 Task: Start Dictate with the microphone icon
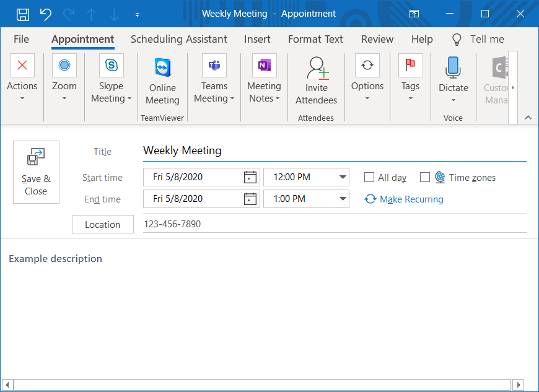pos(453,67)
